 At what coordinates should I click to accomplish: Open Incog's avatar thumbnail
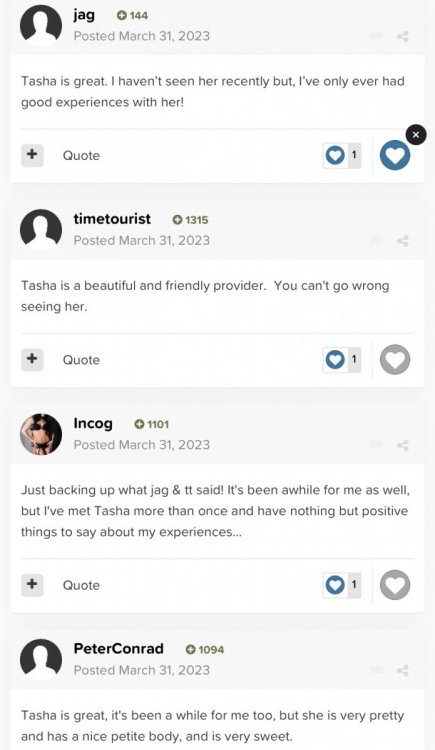click(41, 434)
